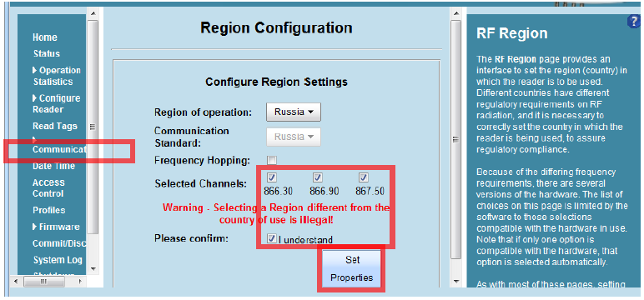Toggle the I understand checkbox
This screenshot has width=644, height=300.
tap(271, 239)
